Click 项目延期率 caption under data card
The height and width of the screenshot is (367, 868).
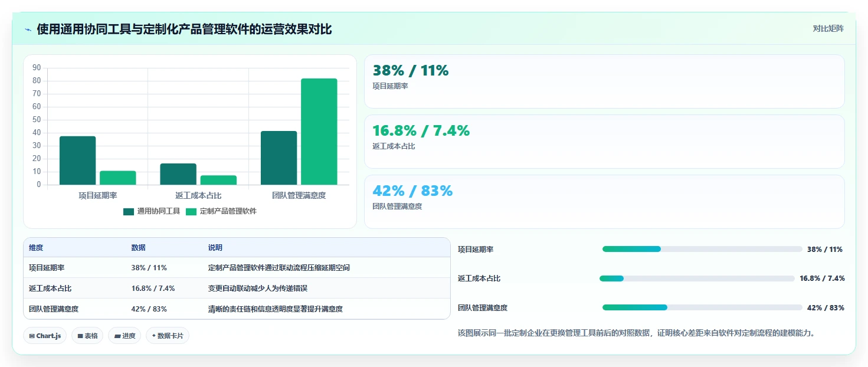(390, 86)
